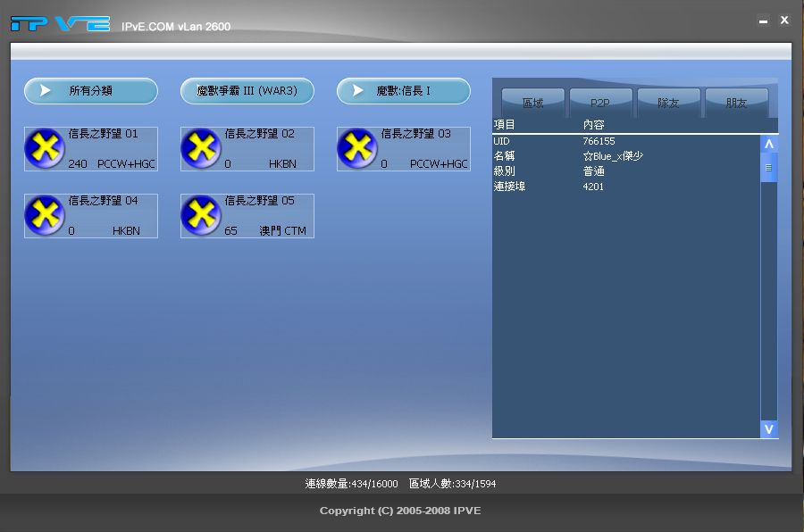This screenshot has width=804, height=532.
Task: Click the info panel scrollbar thumb
Action: click(x=768, y=168)
